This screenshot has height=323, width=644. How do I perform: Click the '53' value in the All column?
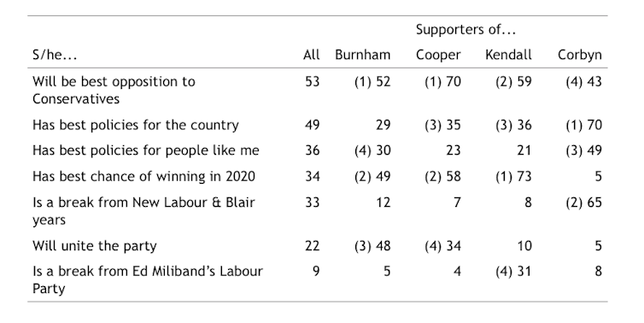(x=312, y=82)
